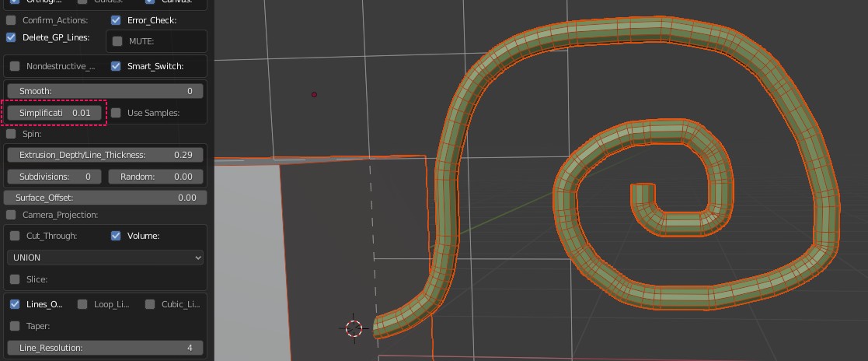The image size is (868, 361).
Task: Enable the Slice checkbox
Action: click(15, 279)
